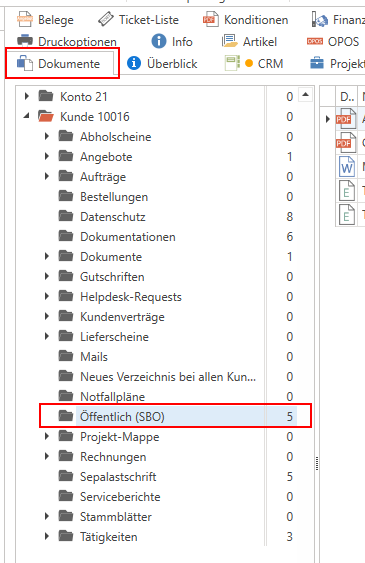The image size is (365, 563).
Task: Click the Projekt briefcase icon
Action: (317, 63)
